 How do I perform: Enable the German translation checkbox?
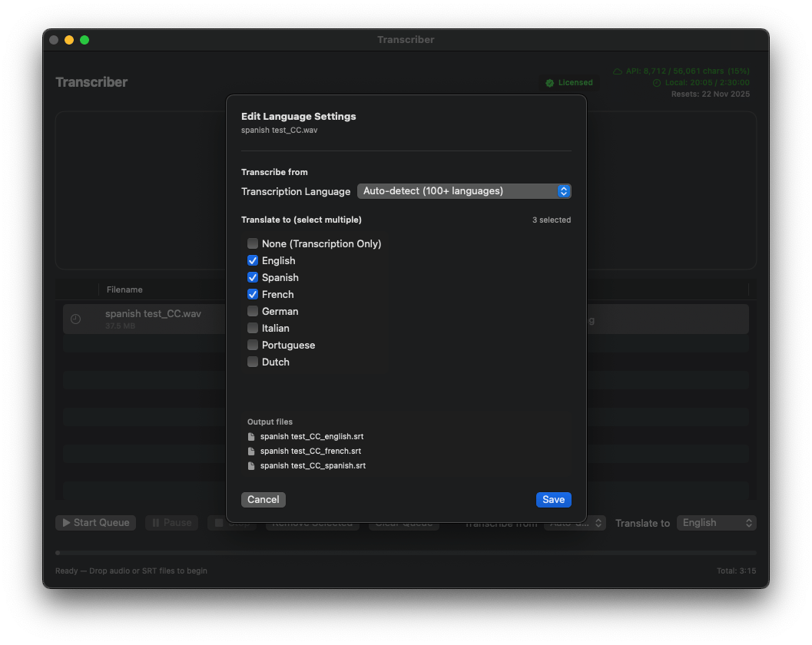click(253, 312)
